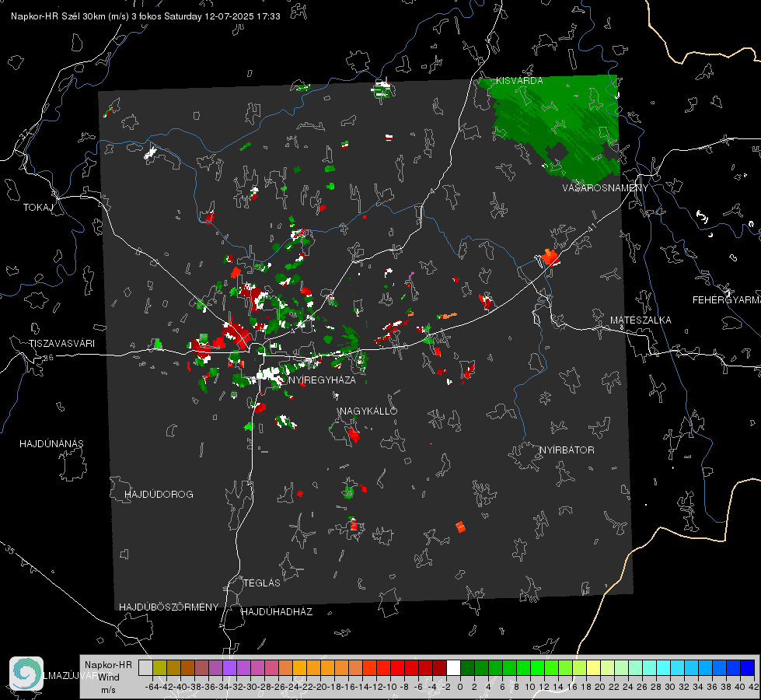Select the NYÍREGYHÁZA city label

point(322,380)
